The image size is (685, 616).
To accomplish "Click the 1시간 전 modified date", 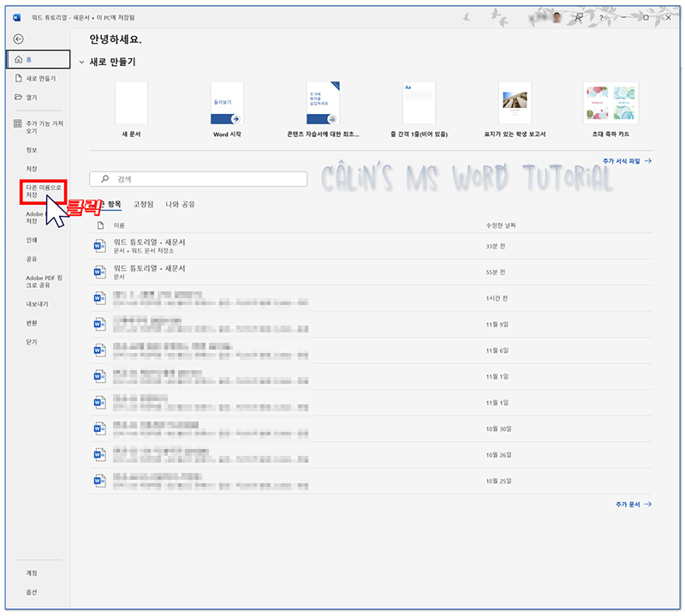I will point(497,298).
